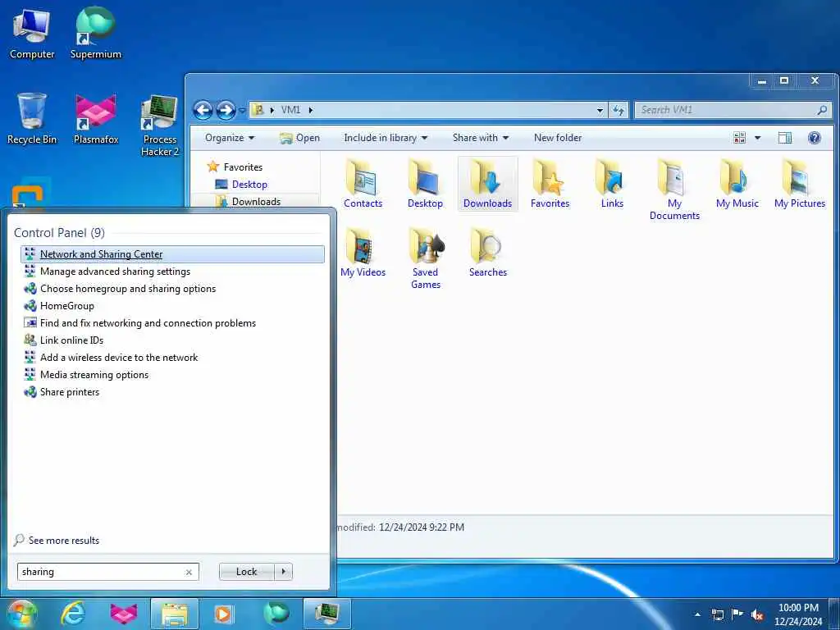Open the Share with dropdown

coord(480,138)
